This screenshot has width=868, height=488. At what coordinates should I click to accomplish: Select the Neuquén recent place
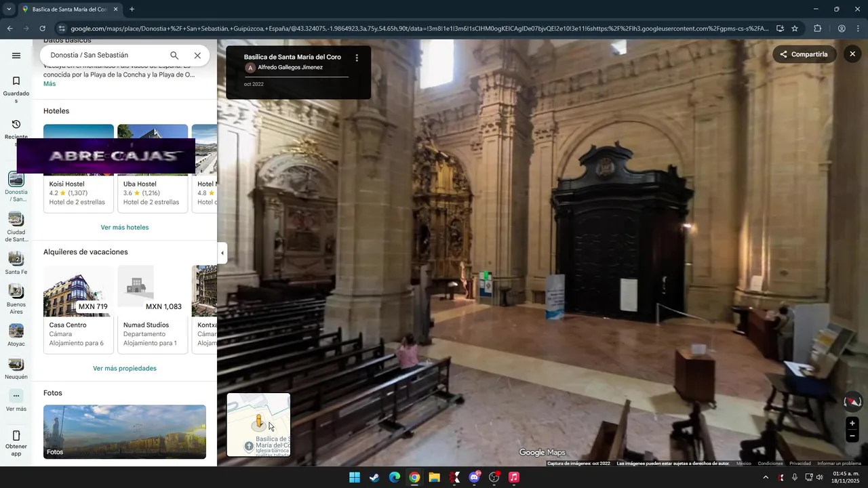(16, 369)
